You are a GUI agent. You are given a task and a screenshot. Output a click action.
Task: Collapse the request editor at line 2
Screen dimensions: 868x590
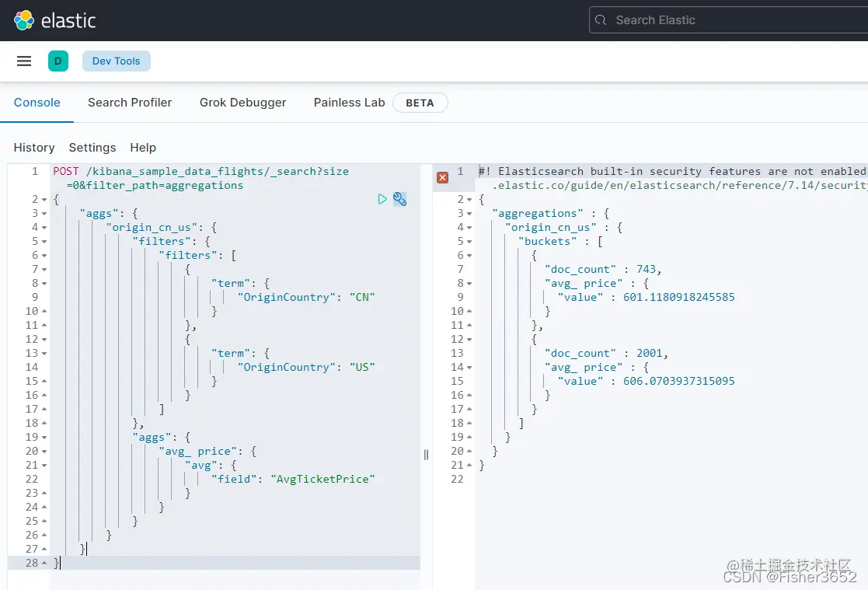[x=44, y=200]
